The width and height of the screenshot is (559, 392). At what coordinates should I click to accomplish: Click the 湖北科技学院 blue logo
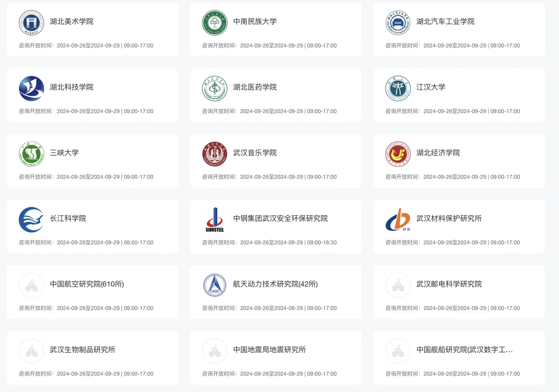pos(32,88)
